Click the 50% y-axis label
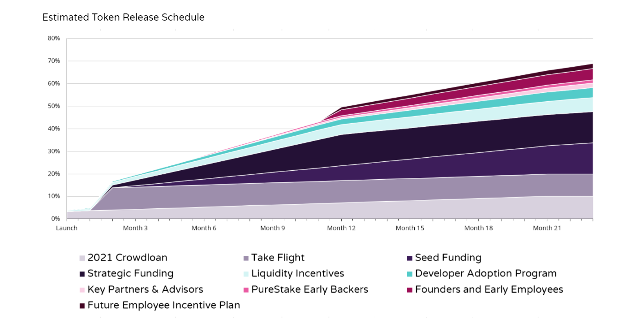The width and height of the screenshot is (644, 328). point(54,106)
